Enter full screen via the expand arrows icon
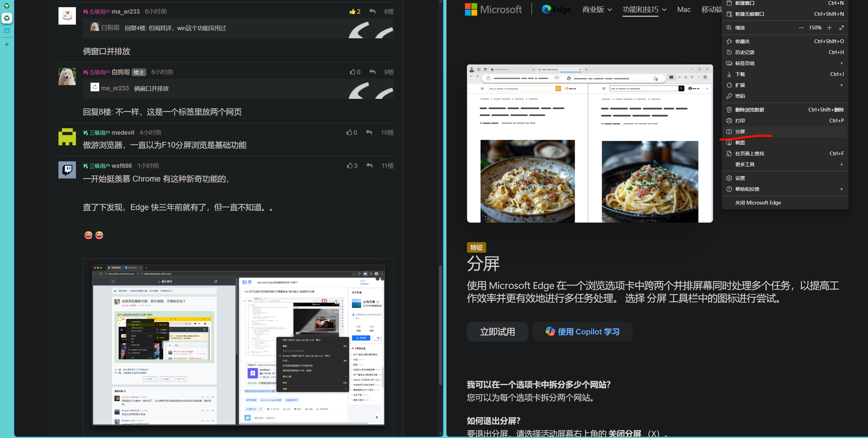The image size is (868, 438). (x=841, y=27)
